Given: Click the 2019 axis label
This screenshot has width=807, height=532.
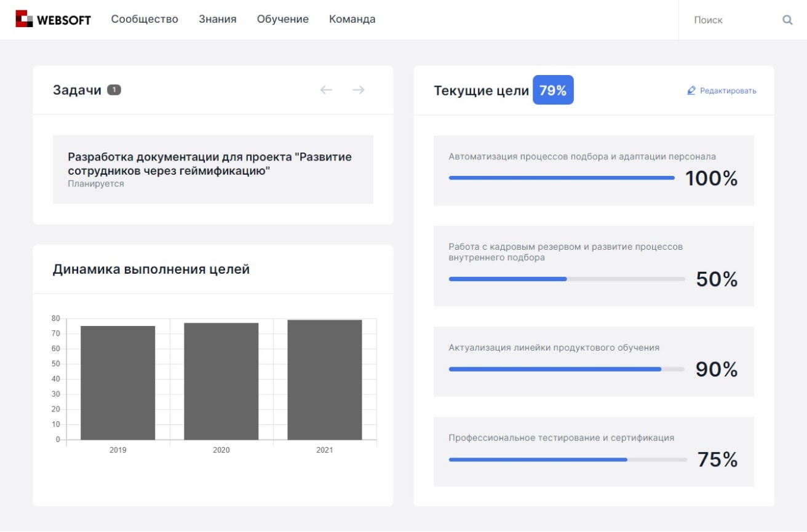Looking at the screenshot, I should pyautogui.click(x=118, y=450).
